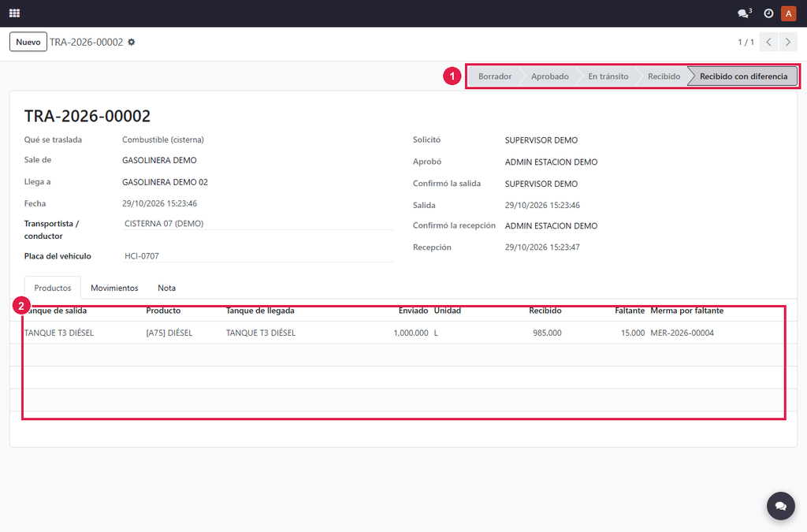
Task: Open the activities clock icon
Action: coord(768,13)
